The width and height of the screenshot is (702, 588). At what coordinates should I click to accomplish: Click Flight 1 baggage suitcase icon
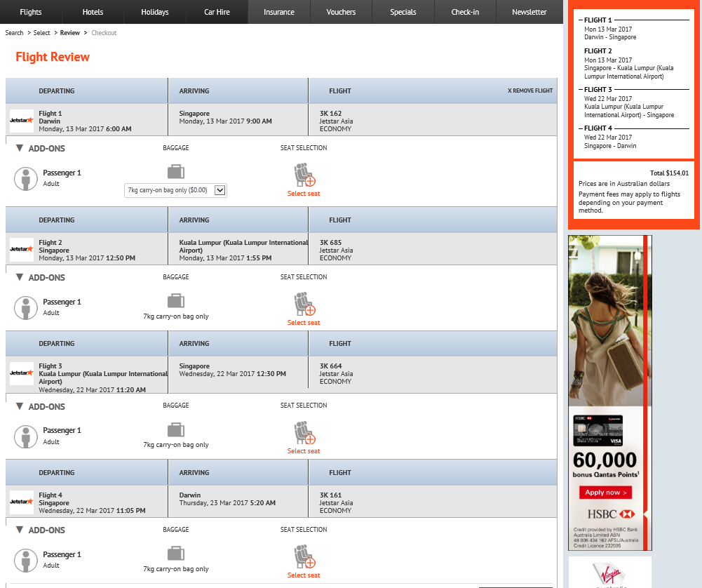point(176,171)
